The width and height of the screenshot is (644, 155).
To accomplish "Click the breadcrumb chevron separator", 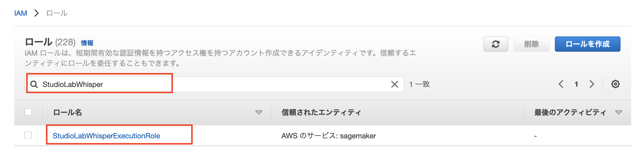I will (36, 13).
